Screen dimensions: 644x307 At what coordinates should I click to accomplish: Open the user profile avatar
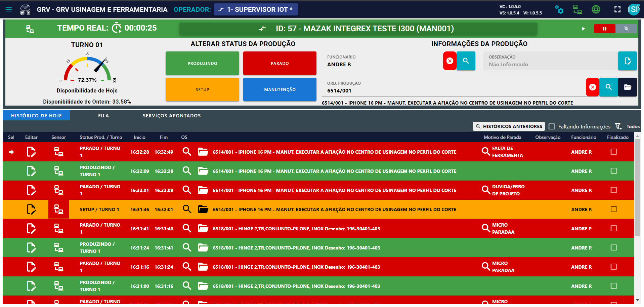634,9
